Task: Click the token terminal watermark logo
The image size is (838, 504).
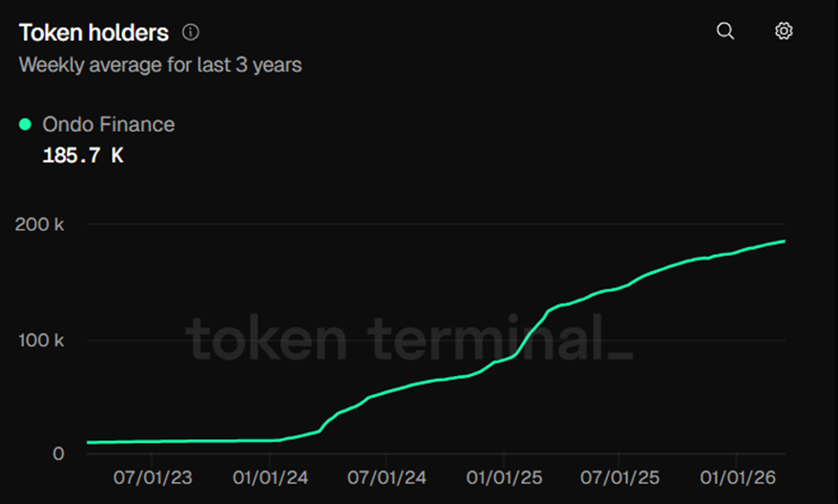Action: coord(409,341)
